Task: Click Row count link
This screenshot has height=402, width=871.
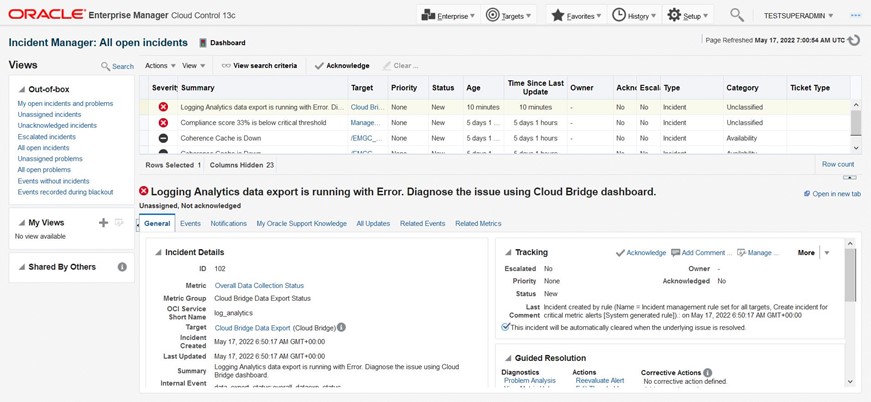Action: tap(838, 164)
